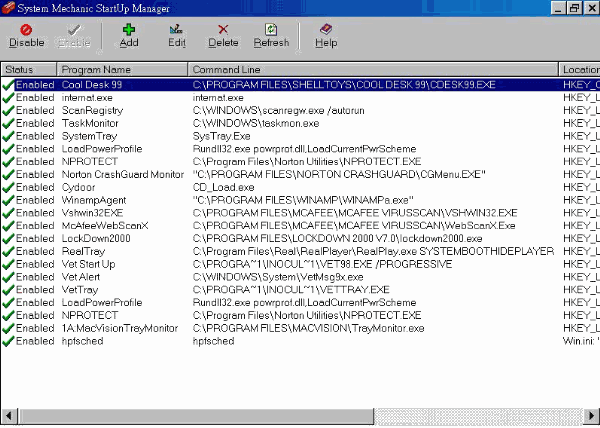The width and height of the screenshot is (600, 428).
Task: Click green check icon of RealTray row
Action: tap(8, 252)
